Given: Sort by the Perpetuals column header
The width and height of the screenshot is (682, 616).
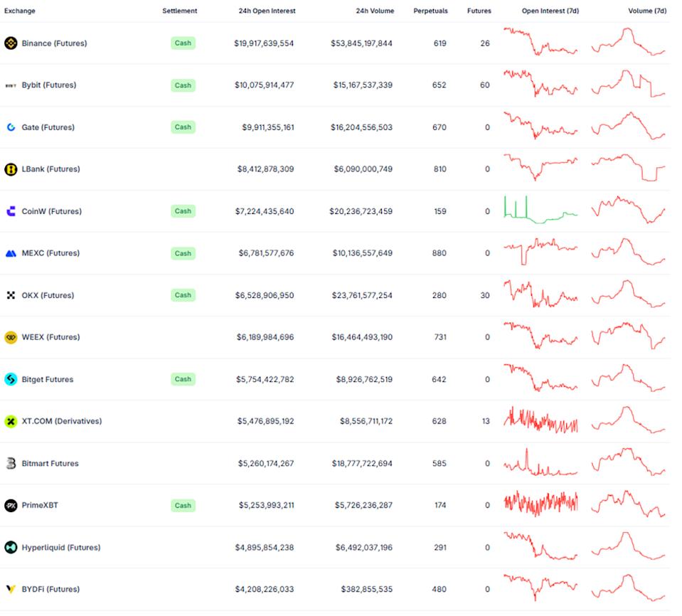Looking at the screenshot, I should (x=430, y=11).
